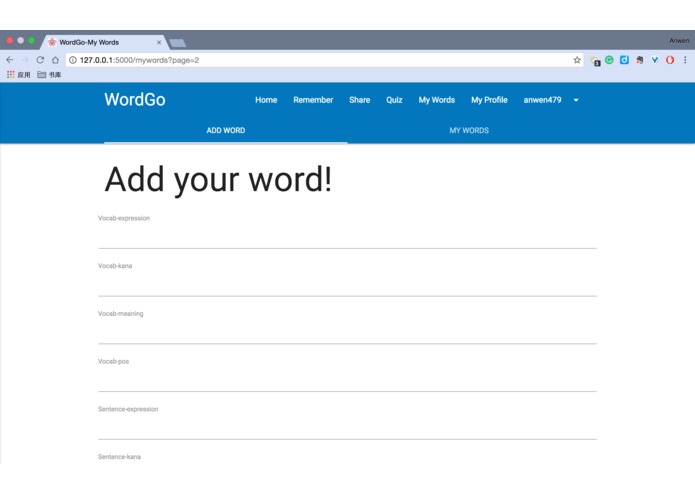The width and height of the screenshot is (695, 494).
Task: Open the apps grid bookmark shortcut
Action: [x=19, y=74]
